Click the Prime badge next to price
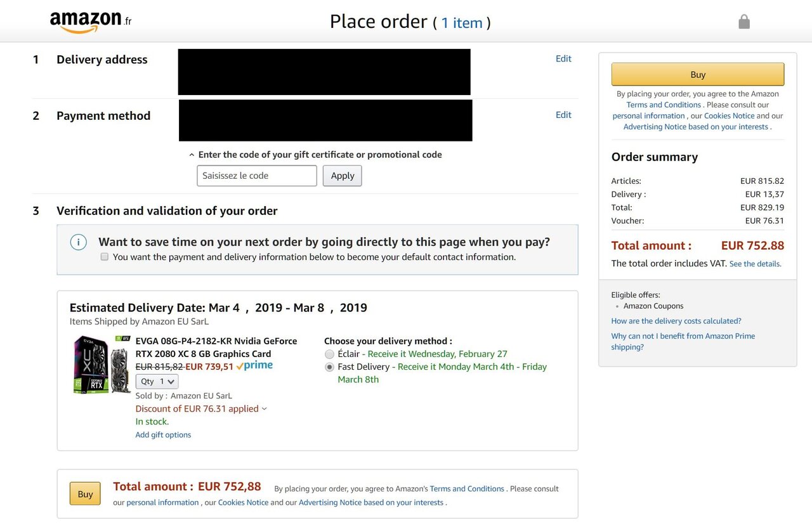 coord(254,366)
